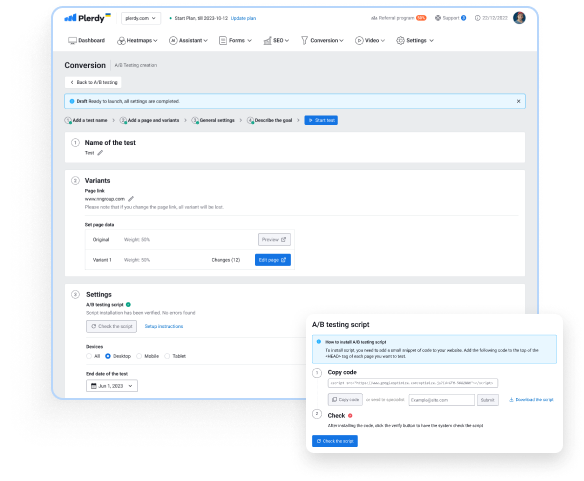Click the SEO chart icon
The image size is (584, 481).
pos(267,40)
